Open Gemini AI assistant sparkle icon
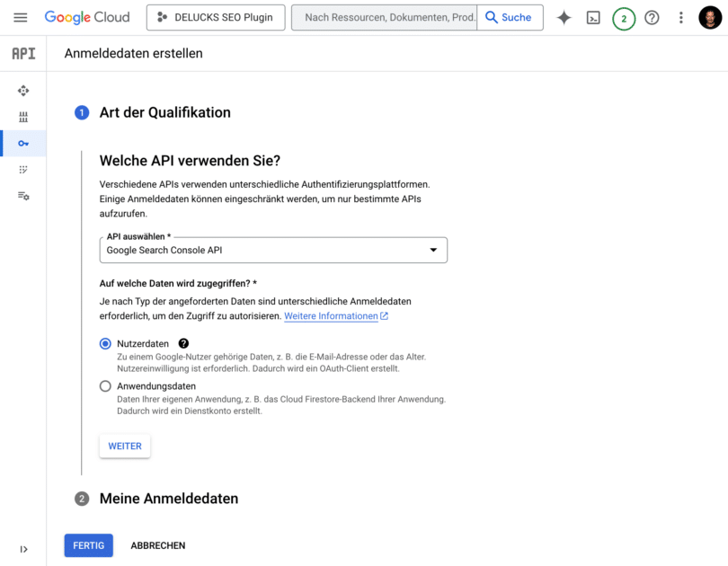Screen dimensions: 728x566 (x=564, y=18)
